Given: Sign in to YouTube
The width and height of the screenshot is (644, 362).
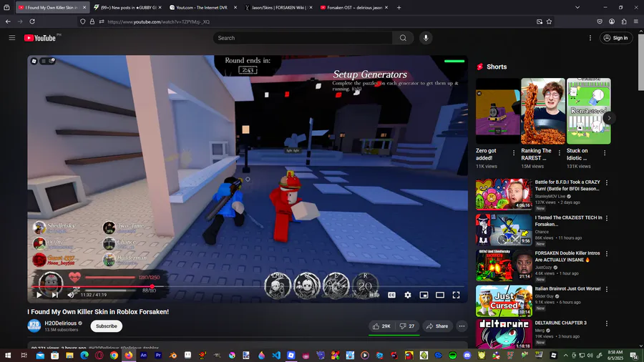Looking at the screenshot, I should click(616, 38).
